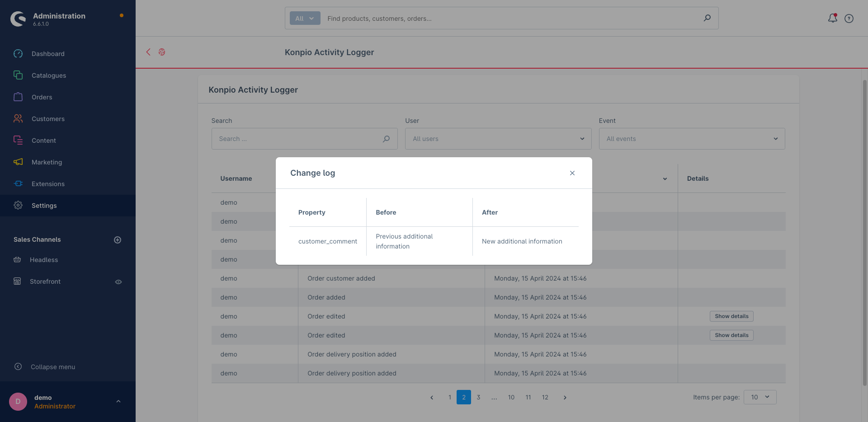Show details for second Order edited row
The height and width of the screenshot is (422, 868).
tap(731, 335)
